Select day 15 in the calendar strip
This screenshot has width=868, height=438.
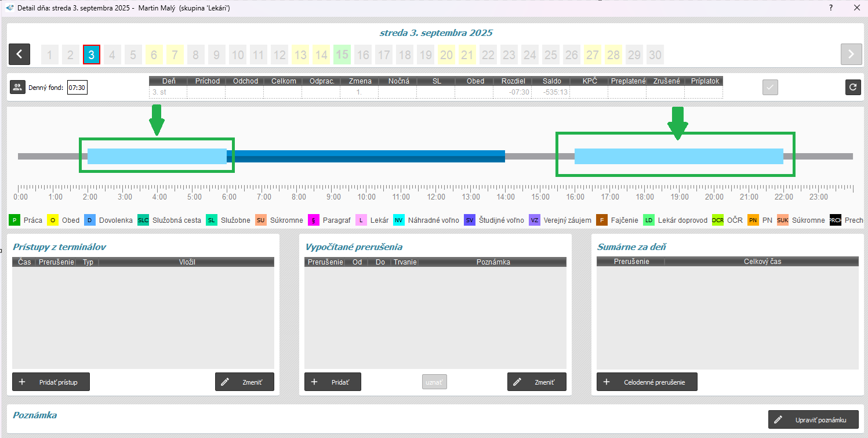[342, 55]
